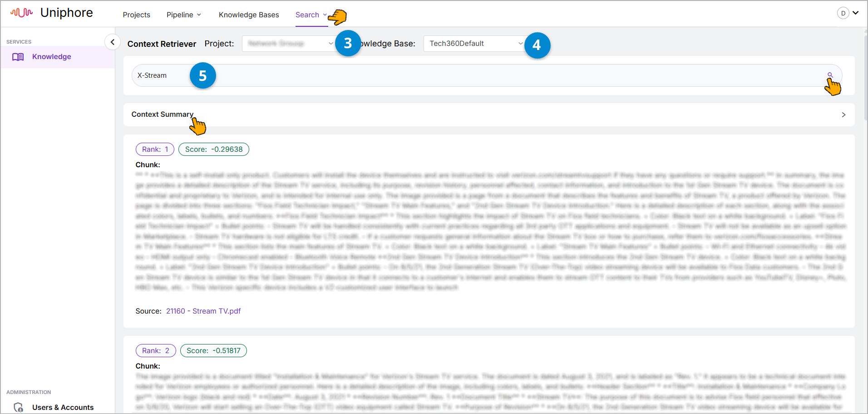The height and width of the screenshot is (414, 868).
Task: Click the ADMINISTRATION section label
Action: tap(29, 392)
